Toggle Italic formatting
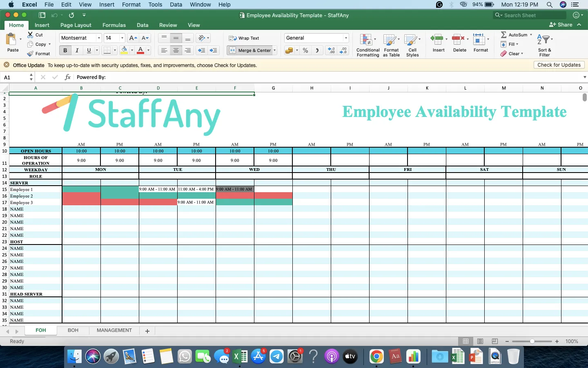The width and height of the screenshot is (588, 368). click(77, 50)
